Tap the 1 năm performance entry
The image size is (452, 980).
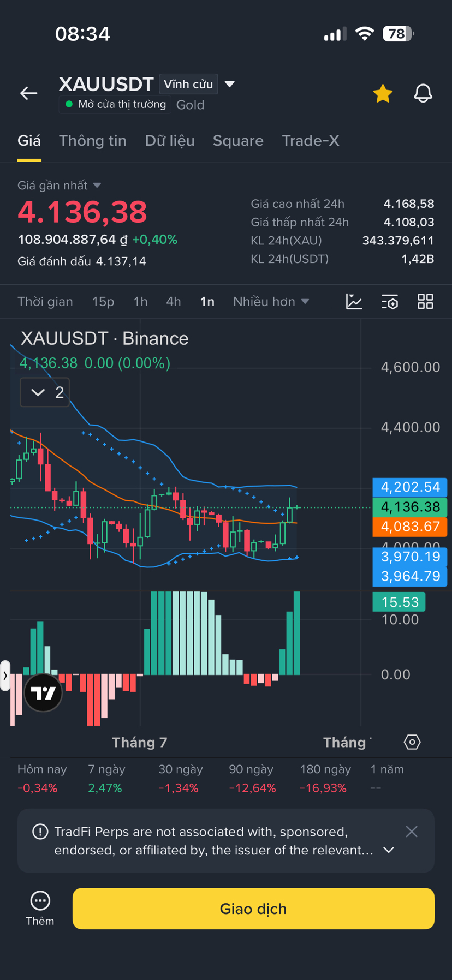pyautogui.click(x=387, y=779)
